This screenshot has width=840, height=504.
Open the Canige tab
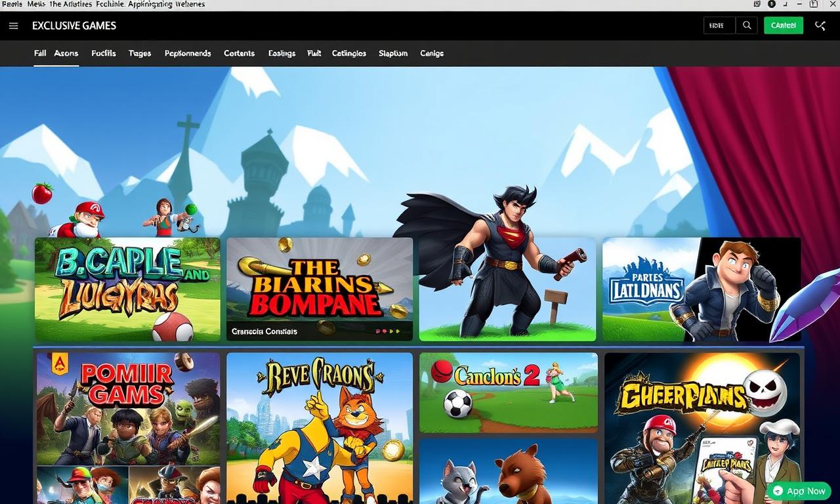[432, 53]
